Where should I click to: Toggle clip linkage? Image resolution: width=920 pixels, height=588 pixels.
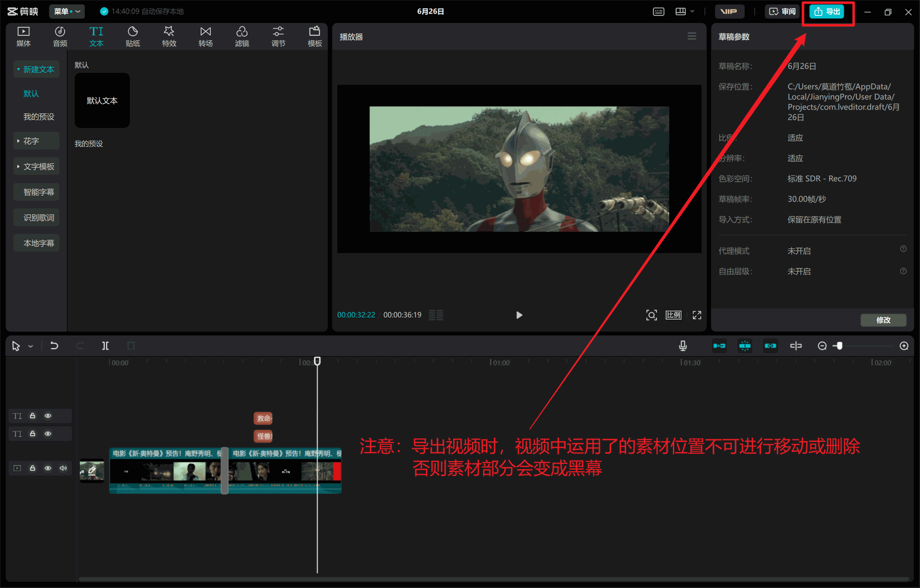[770, 346]
